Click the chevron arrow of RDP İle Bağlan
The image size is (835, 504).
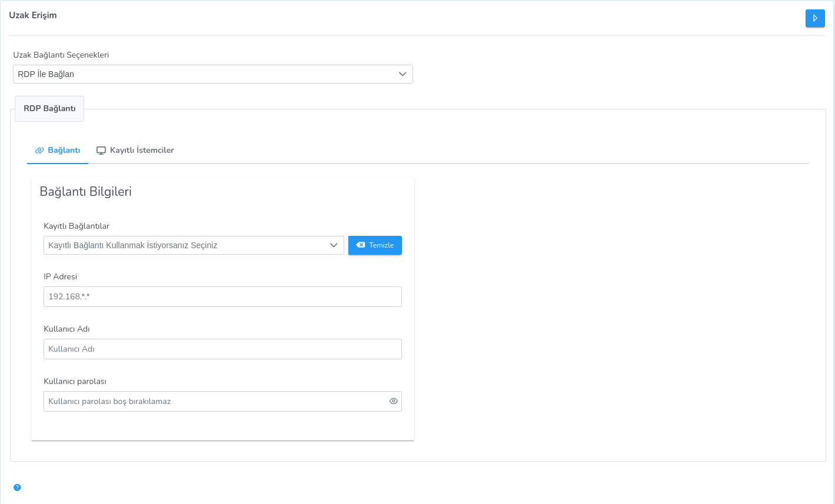click(402, 74)
